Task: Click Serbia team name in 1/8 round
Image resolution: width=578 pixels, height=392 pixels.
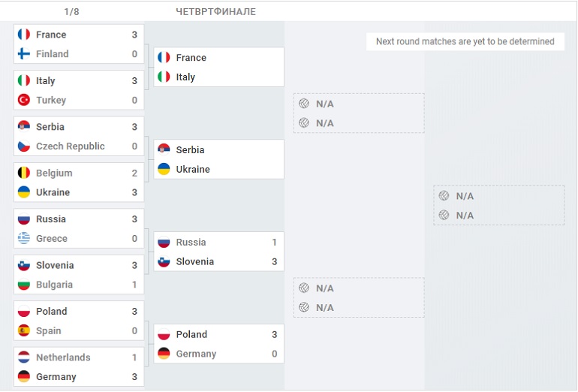Action: pyautogui.click(x=50, y=127)
